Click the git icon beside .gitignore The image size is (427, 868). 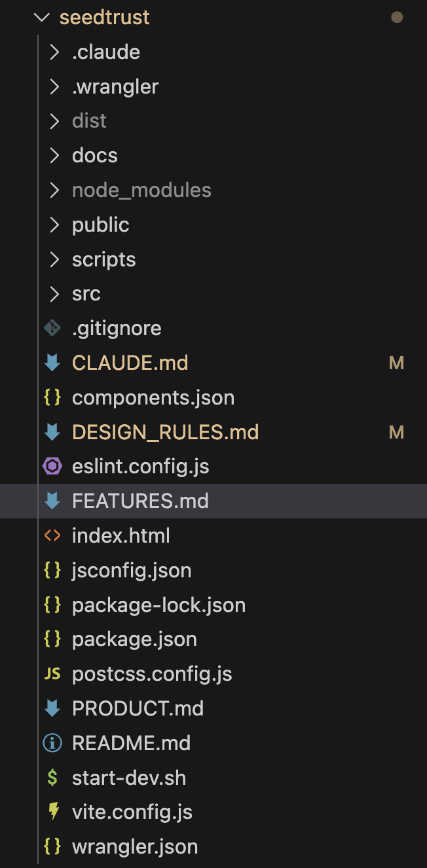click(52, 328)
